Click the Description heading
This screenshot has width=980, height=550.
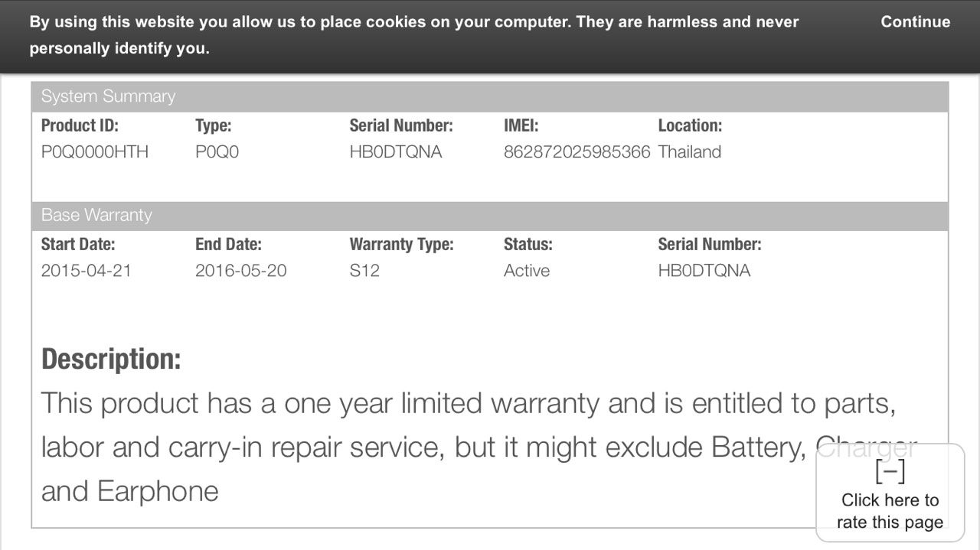111,359
